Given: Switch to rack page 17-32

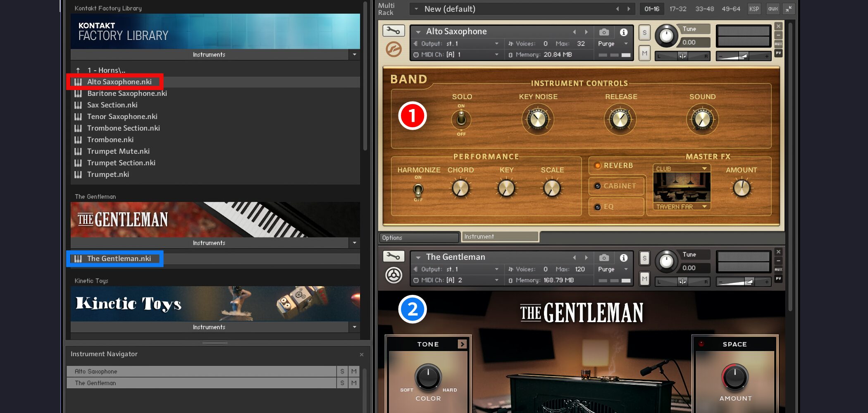Looking at the screenshot, I should tap(678, 9).
